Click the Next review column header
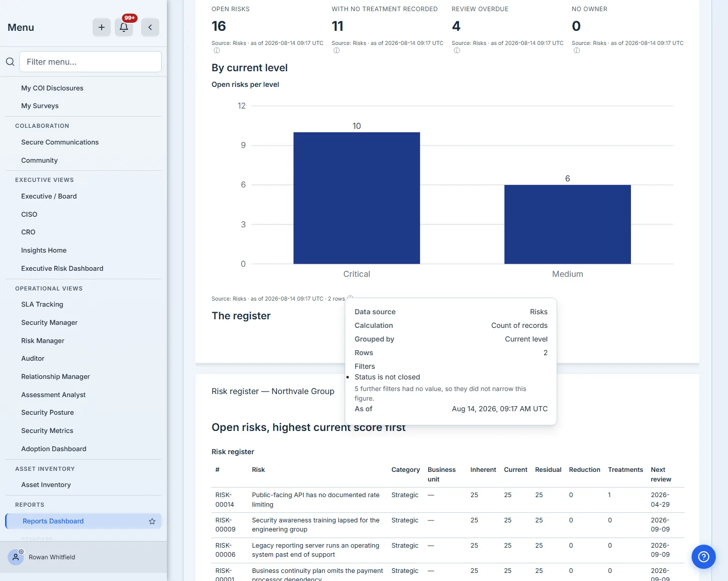This screenshot has height=581, width=728. point(661,474)
